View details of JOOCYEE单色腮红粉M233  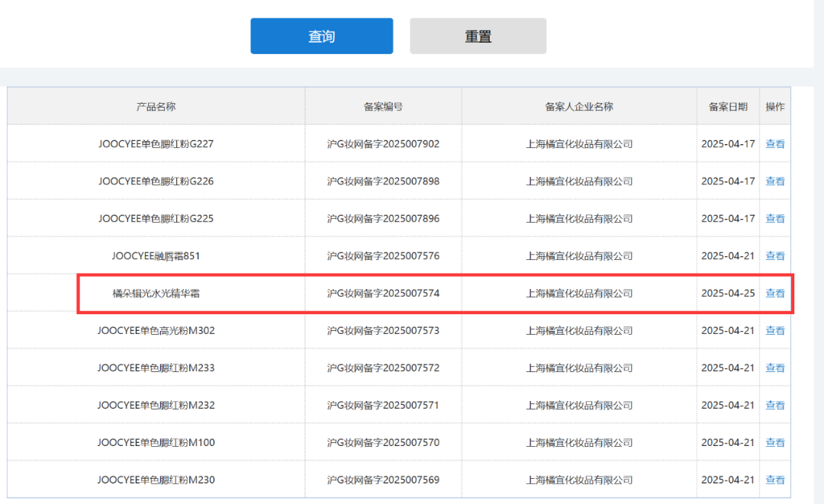[775, 368]
